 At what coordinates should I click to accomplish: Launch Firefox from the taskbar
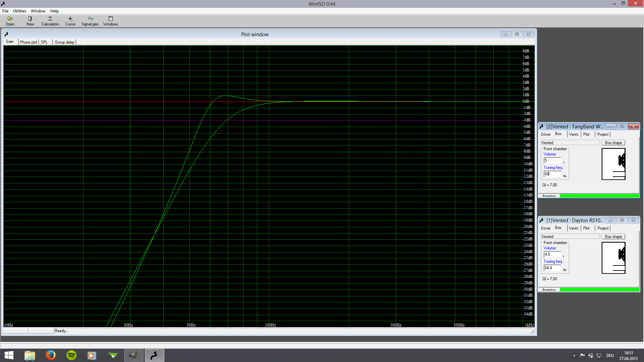pos(51,355)
